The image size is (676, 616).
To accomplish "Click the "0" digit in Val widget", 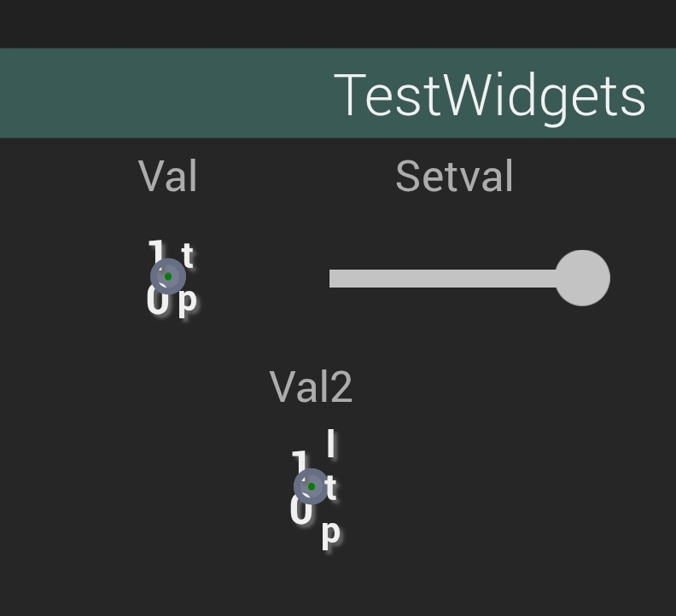I will click(x=157, y=301).
